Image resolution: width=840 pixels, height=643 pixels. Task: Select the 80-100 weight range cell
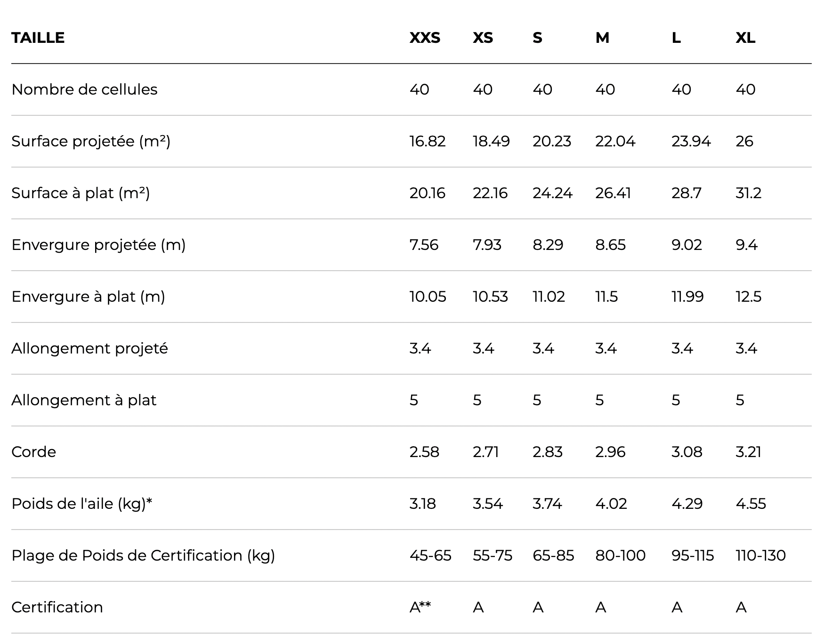pyautogui.click(x=620, y=555)
